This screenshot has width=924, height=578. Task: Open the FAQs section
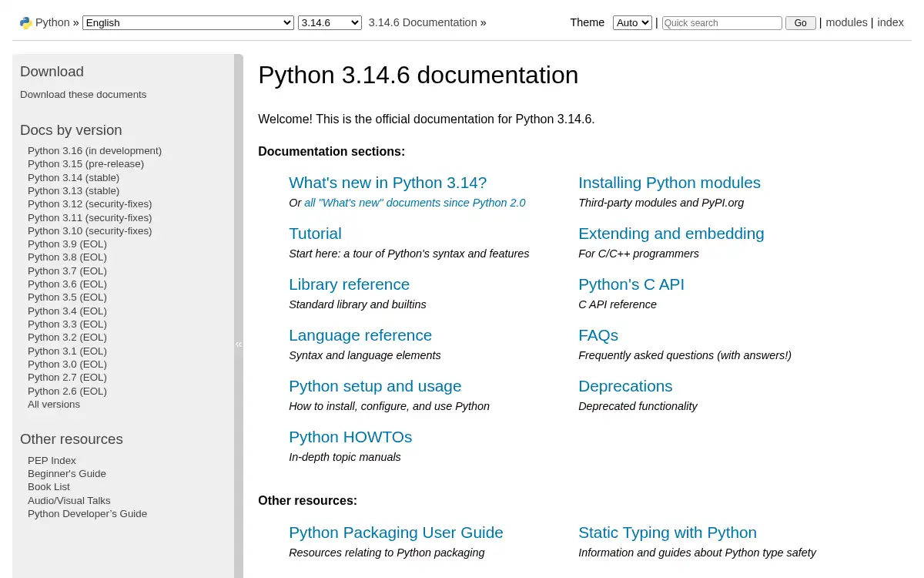[598, 335]
